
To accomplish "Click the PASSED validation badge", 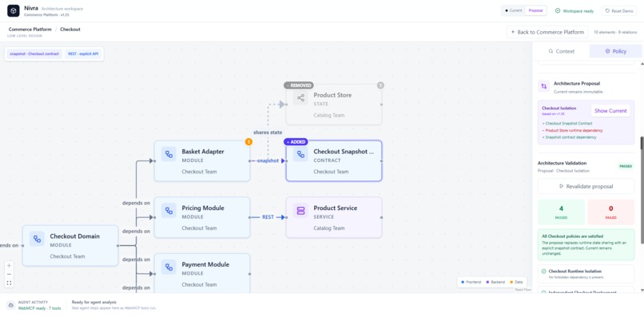I will (x=626, y=166).
